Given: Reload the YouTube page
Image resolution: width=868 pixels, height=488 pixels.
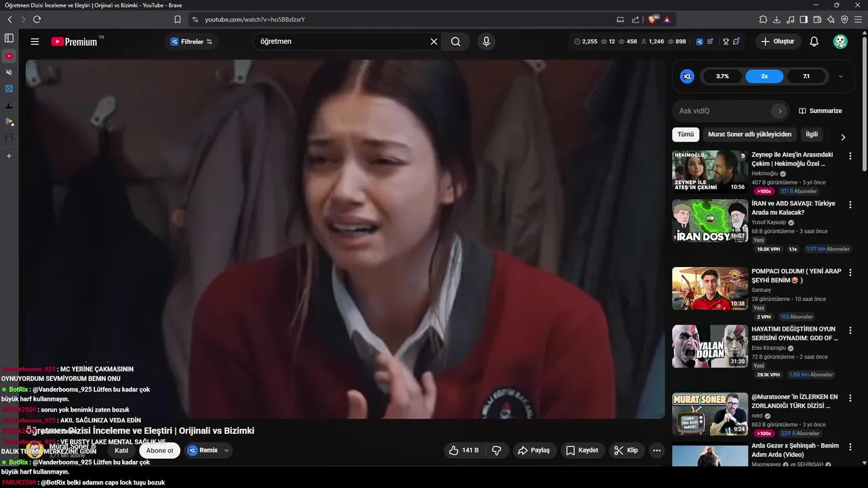Looking at the screenshot, I should point(37,20).
